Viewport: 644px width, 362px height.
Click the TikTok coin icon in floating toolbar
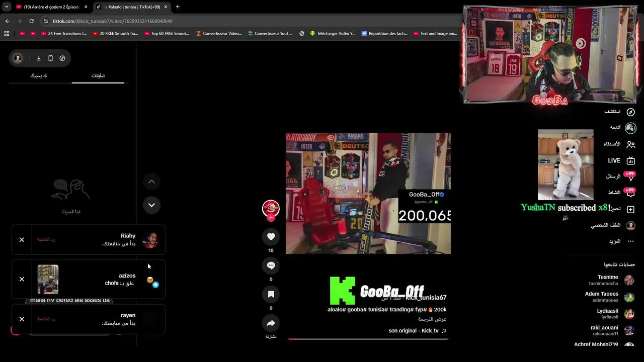pos(62,58)
